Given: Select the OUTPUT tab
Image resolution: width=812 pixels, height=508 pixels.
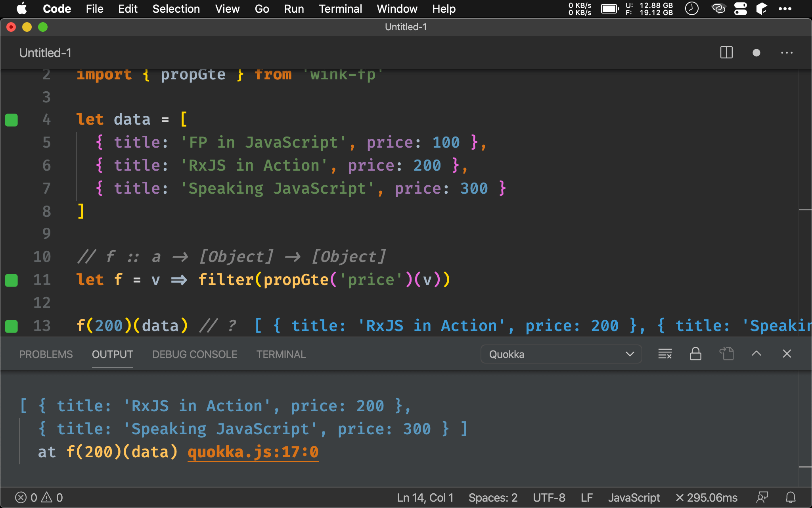Looking at the screenshot, I should click(112, 354).
